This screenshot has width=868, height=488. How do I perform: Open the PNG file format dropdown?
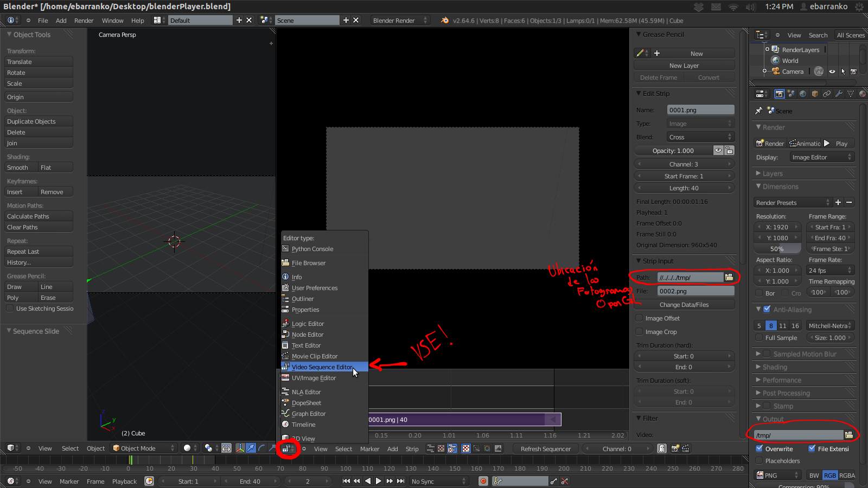778,476
